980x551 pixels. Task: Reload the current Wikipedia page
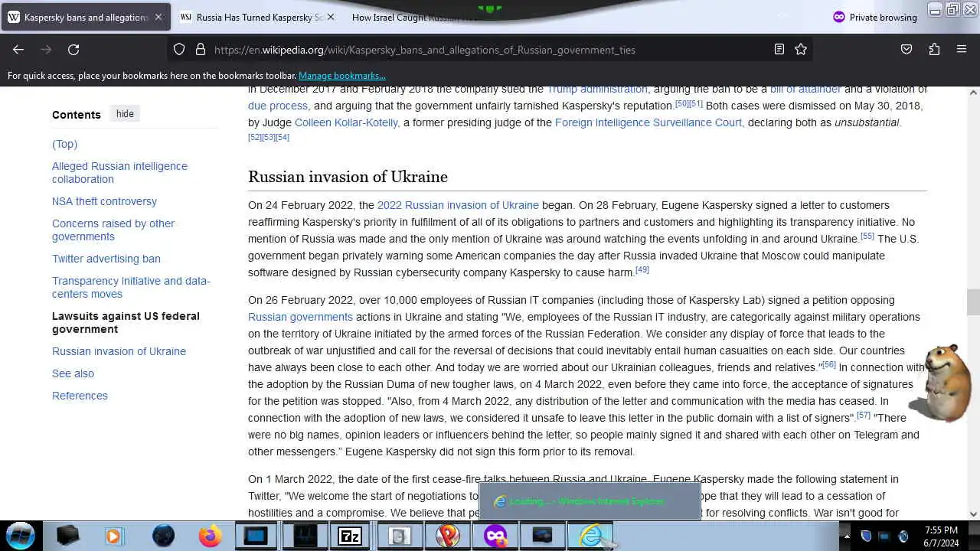coord(73,49)
